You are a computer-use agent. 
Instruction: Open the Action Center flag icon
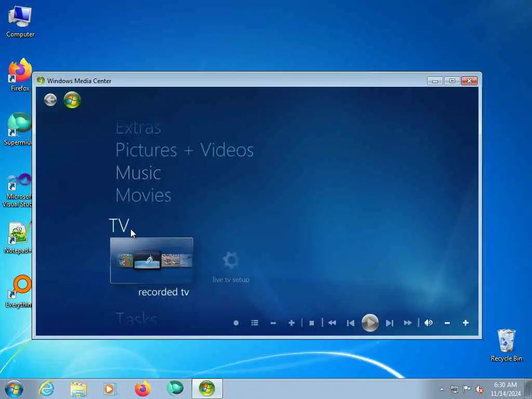click(x=467, y=389)
